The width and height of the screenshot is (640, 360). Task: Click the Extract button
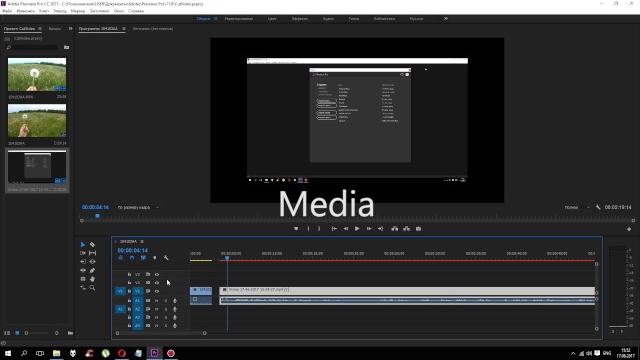(x=407, y=229)
